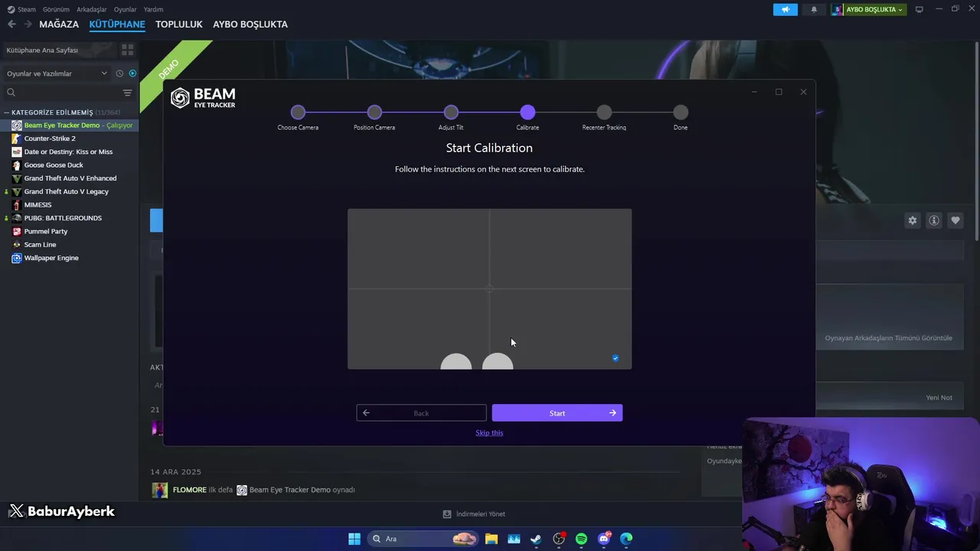The width and height of the screenshot is (980, 551).
Task: Select Grand Theft Auto V Legacy
Action: click(x=67, y=191)
